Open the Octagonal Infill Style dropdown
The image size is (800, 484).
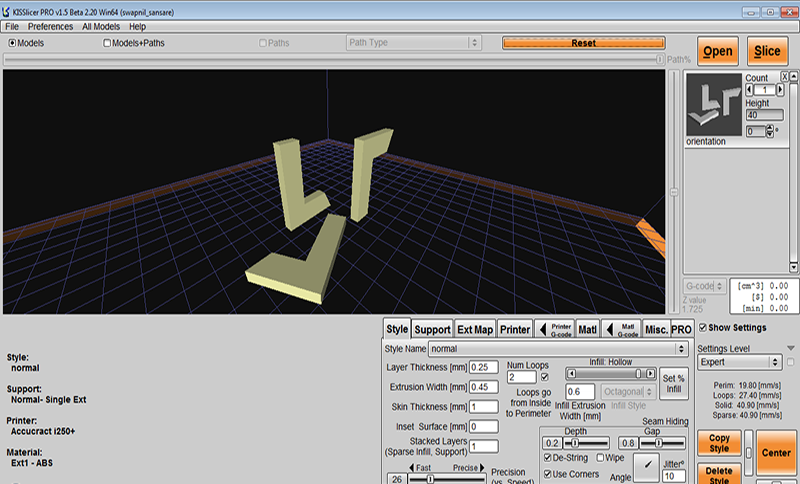[629, 392]
